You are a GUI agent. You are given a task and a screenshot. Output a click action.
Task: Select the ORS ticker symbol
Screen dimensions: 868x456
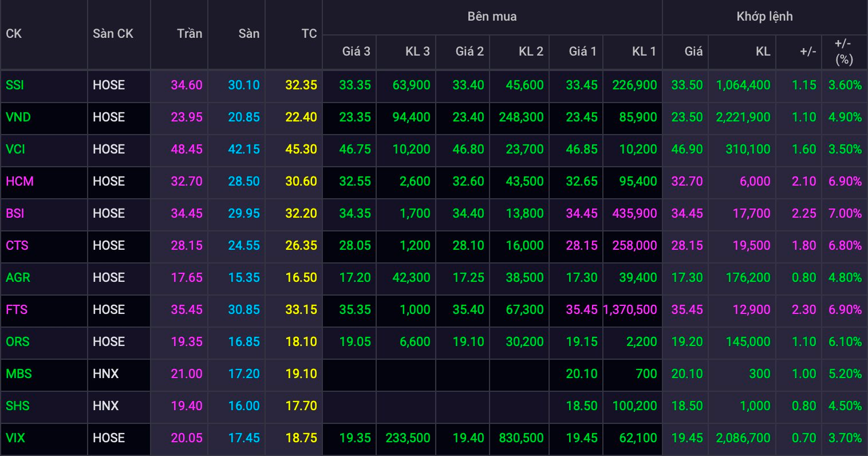tap(18, 342)
